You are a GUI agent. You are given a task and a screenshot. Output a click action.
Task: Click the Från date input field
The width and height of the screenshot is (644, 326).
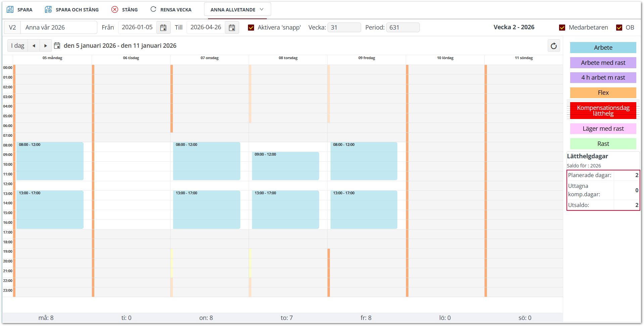point(137,28)
